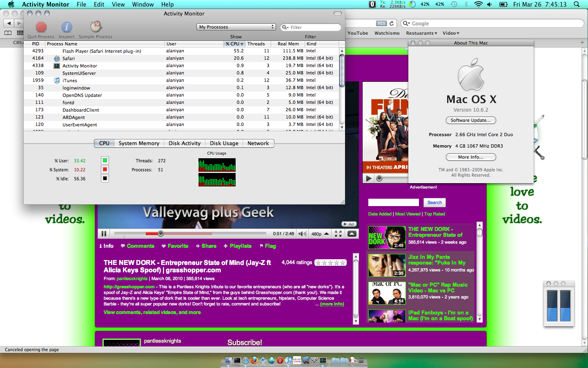Click the Share link under the video
The width and height of the screenshot is (588, 368).
206,246
